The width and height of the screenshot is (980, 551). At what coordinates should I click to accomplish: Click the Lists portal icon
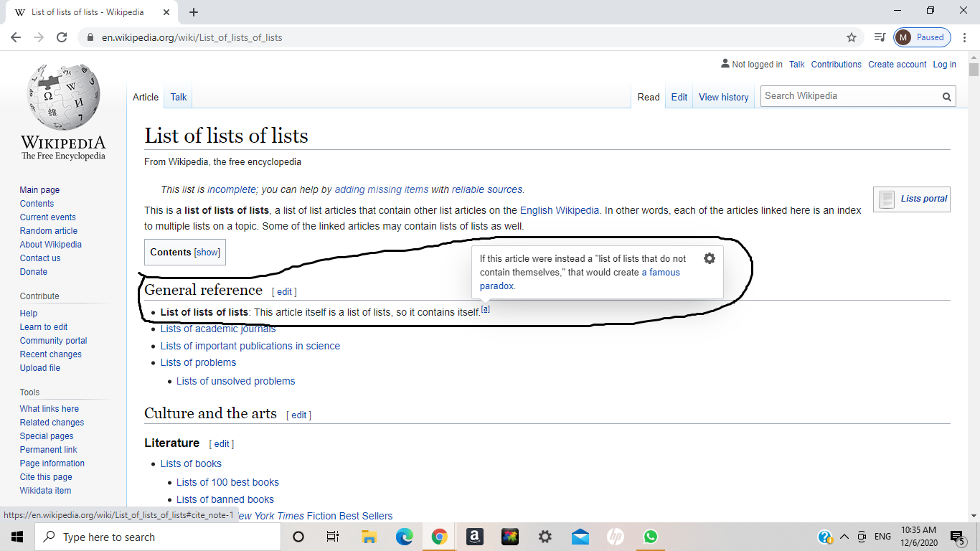887,199
